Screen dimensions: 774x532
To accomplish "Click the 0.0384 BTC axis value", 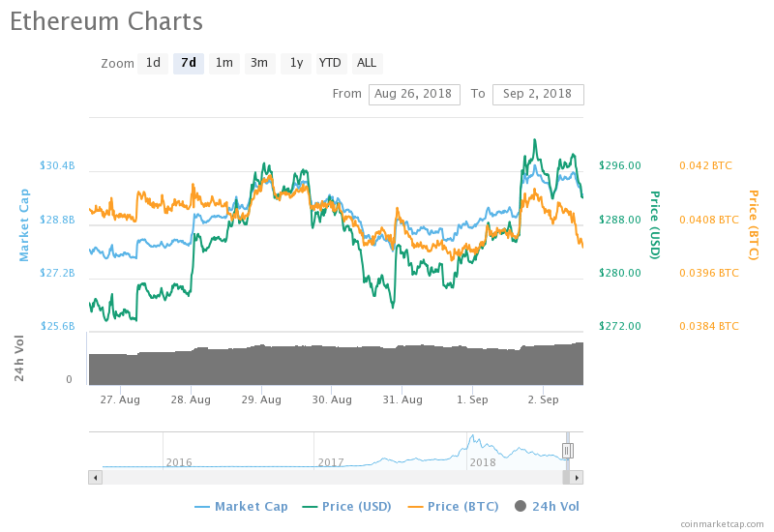I will click(x=709, y=326).
